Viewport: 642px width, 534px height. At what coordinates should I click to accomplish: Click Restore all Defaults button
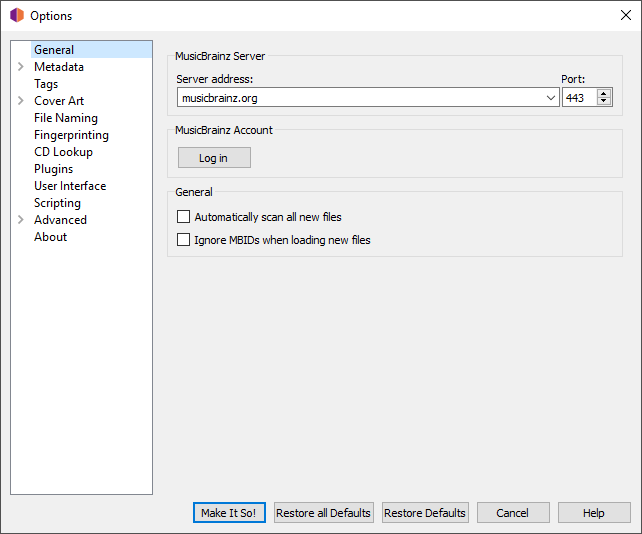tap(323, 512)
